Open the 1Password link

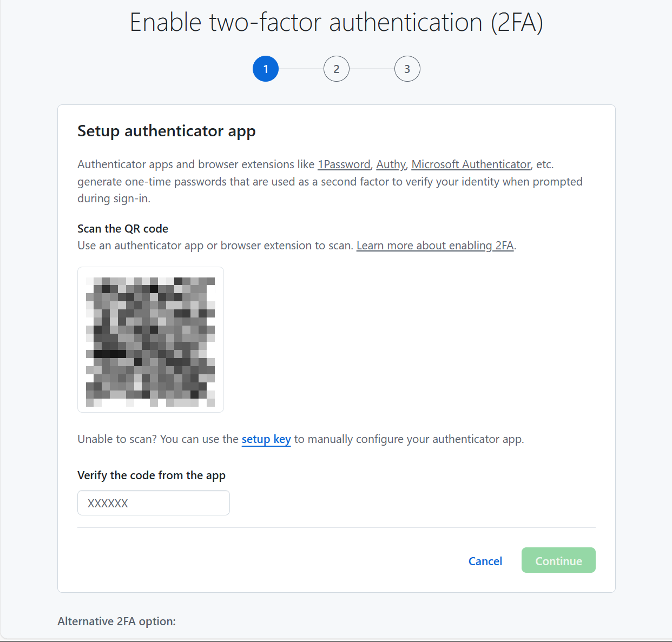click(344, 164)
